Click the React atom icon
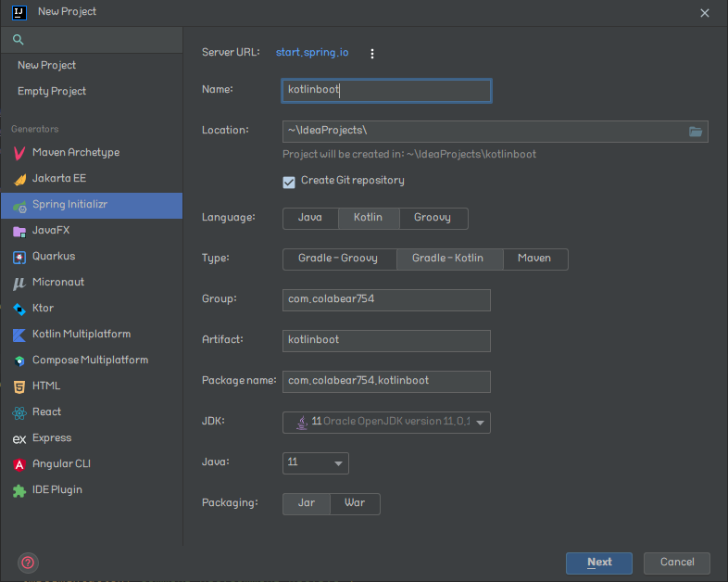The height and width of the screenshot is (582, 728). tap(19, 412)
